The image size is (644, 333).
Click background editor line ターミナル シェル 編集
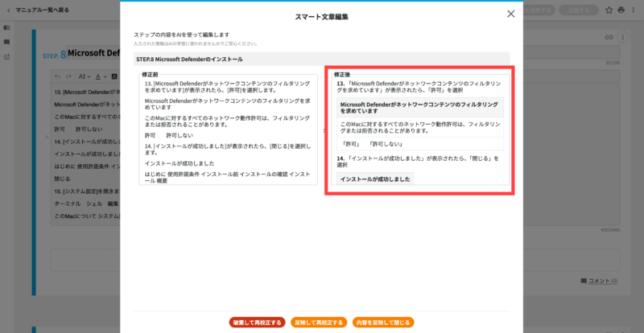87,203
